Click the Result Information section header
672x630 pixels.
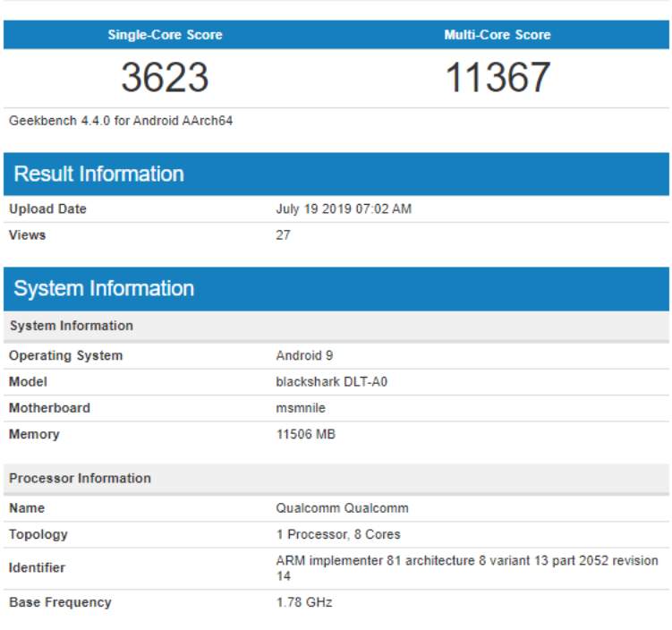coord(98,174)
